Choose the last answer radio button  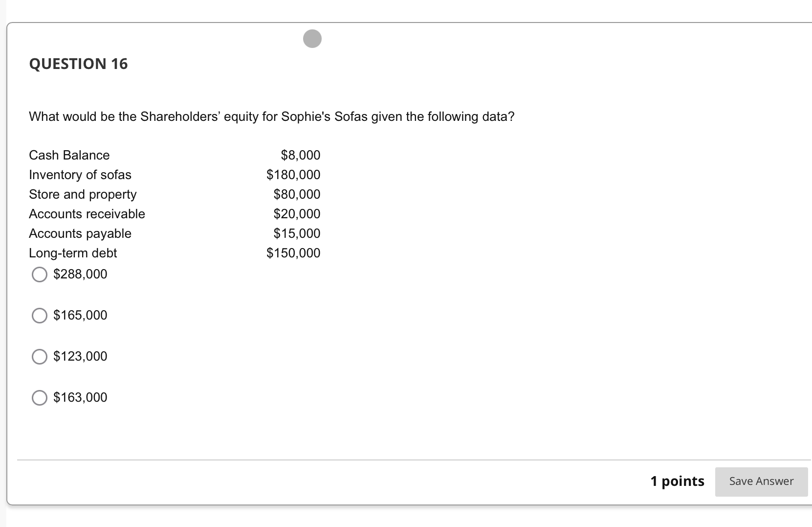tap(40, 398)
